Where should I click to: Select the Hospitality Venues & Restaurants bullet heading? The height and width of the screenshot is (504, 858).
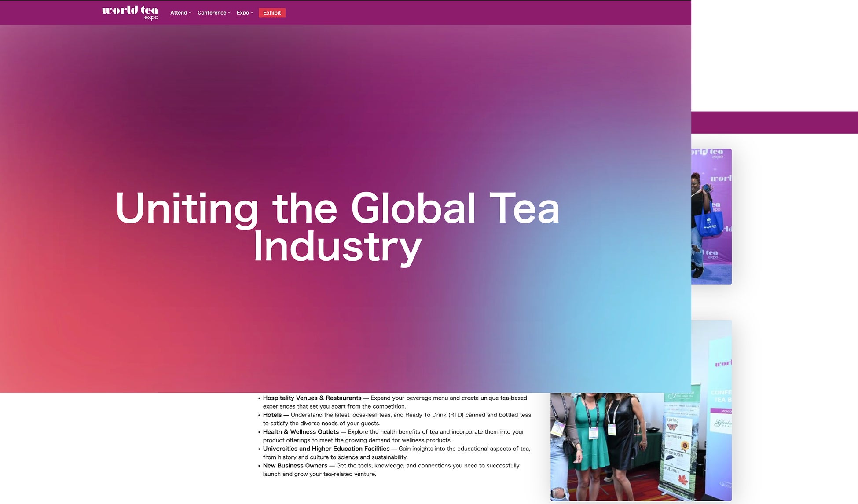point(312,398)
